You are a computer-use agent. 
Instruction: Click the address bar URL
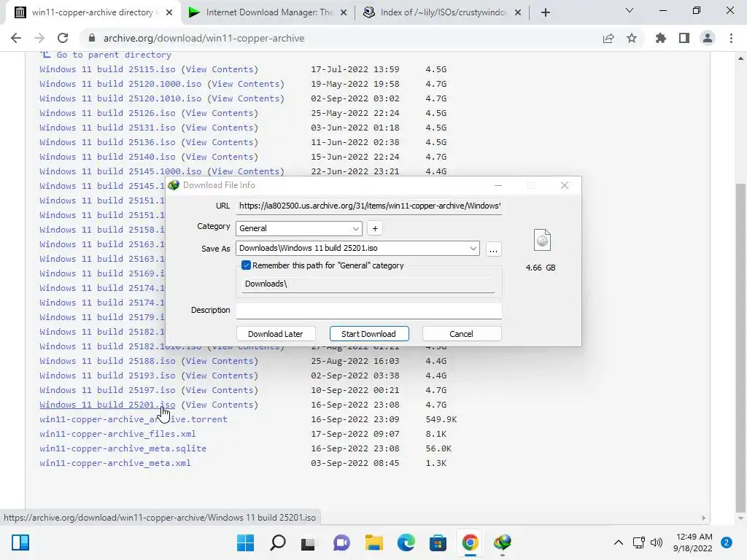tap(204, 38)
